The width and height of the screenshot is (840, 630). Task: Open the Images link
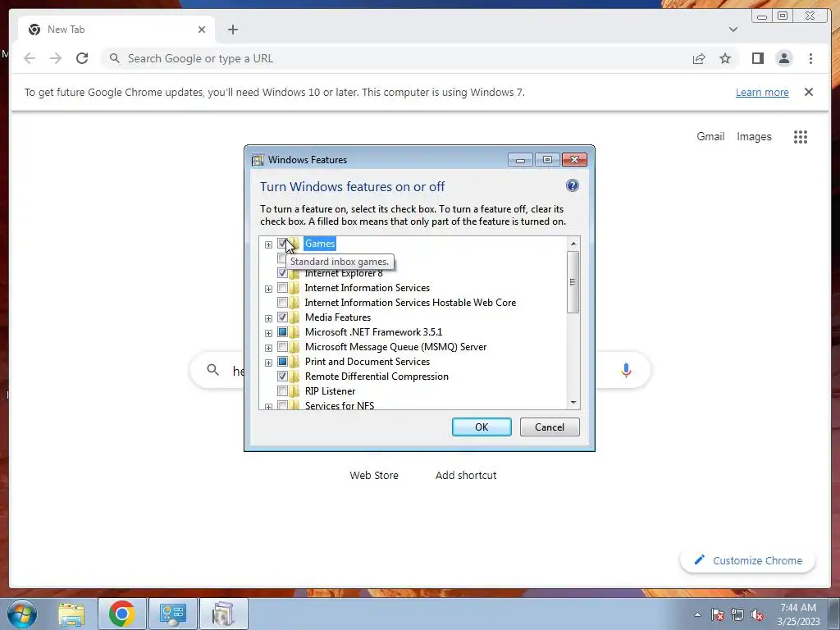[754, 137]
